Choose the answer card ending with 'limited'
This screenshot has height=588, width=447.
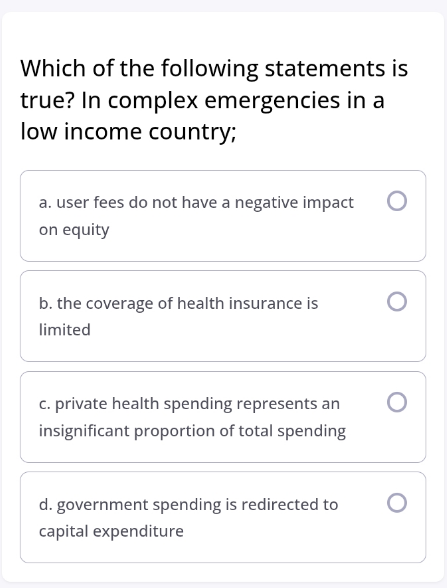pos(223,316)
